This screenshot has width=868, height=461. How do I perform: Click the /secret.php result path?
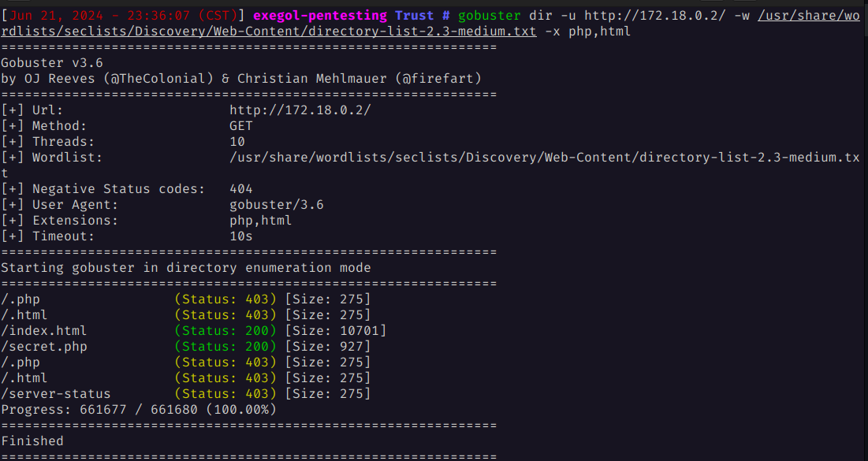click(43, 347)
